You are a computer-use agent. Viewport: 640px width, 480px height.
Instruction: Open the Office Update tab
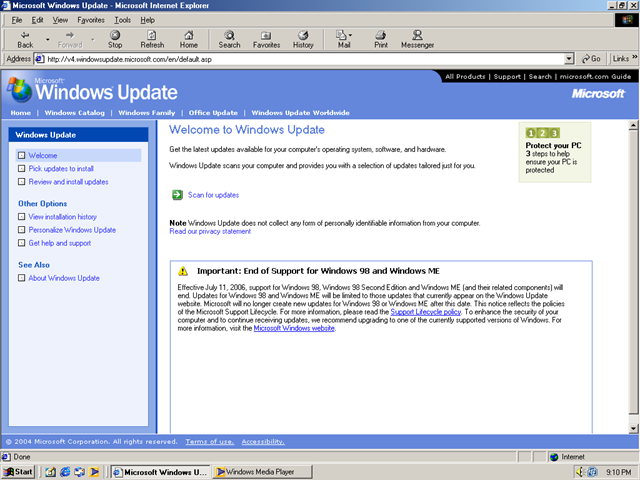click(213, 113)
